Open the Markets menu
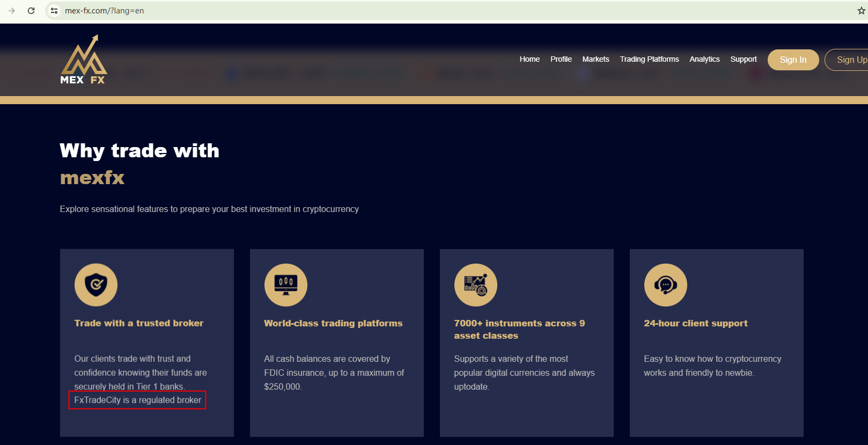Image resolution: width=868 pixels, height=445 pixels. (595, 59)
